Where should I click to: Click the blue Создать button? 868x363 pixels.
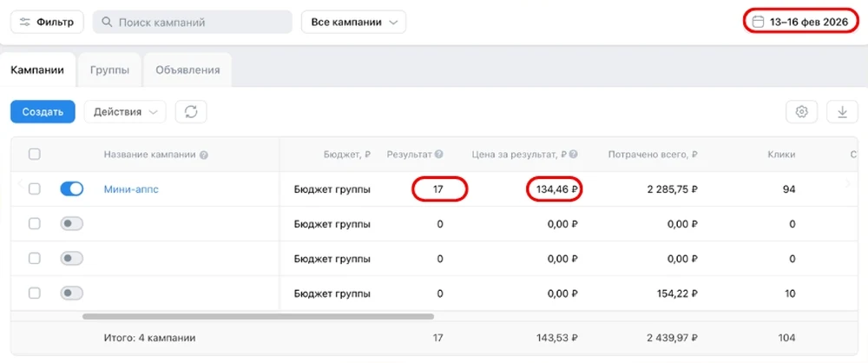point(43,111)
